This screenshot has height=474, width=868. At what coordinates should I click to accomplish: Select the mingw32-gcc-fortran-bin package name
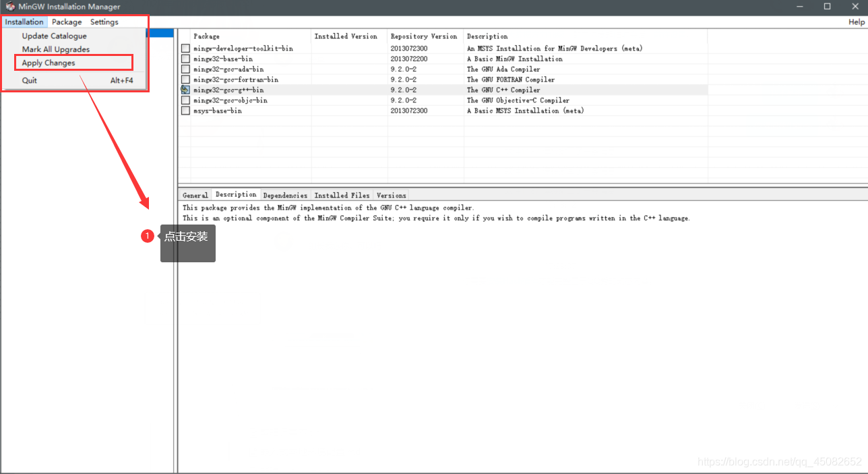pyautogui.click(x=236, y=80)
